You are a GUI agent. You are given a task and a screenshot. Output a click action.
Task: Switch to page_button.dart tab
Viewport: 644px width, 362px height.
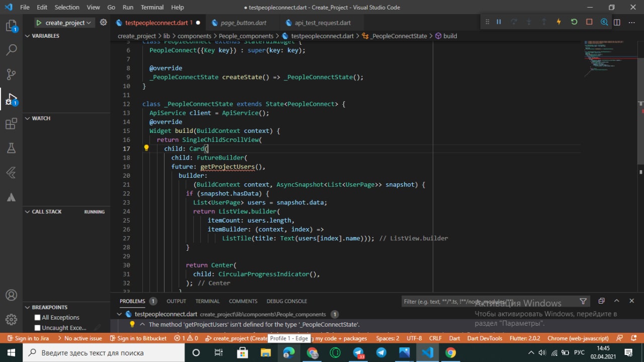243,23
